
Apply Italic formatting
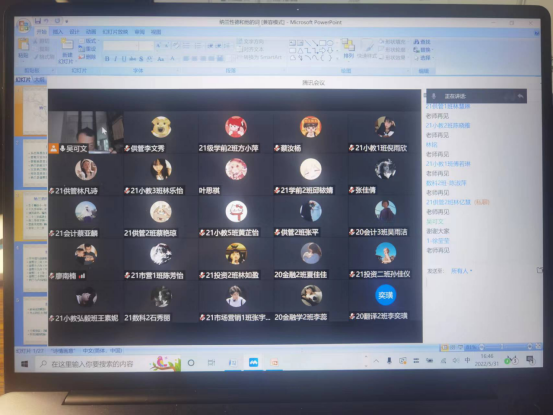click(116, 59)
